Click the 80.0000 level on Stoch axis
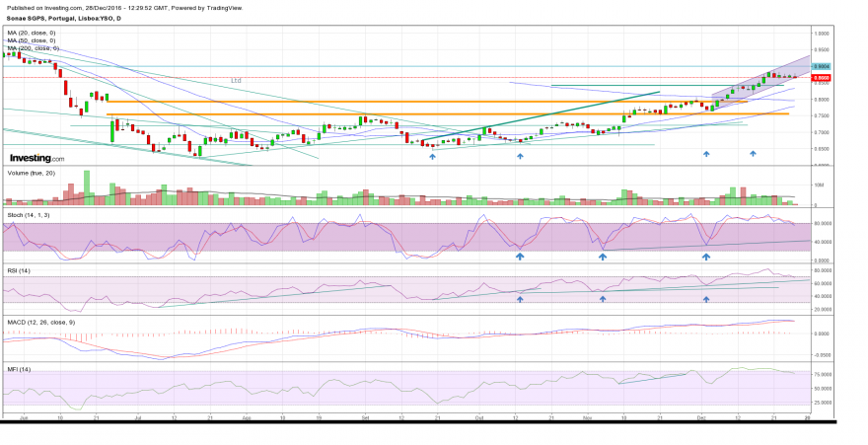 (822, 224)
